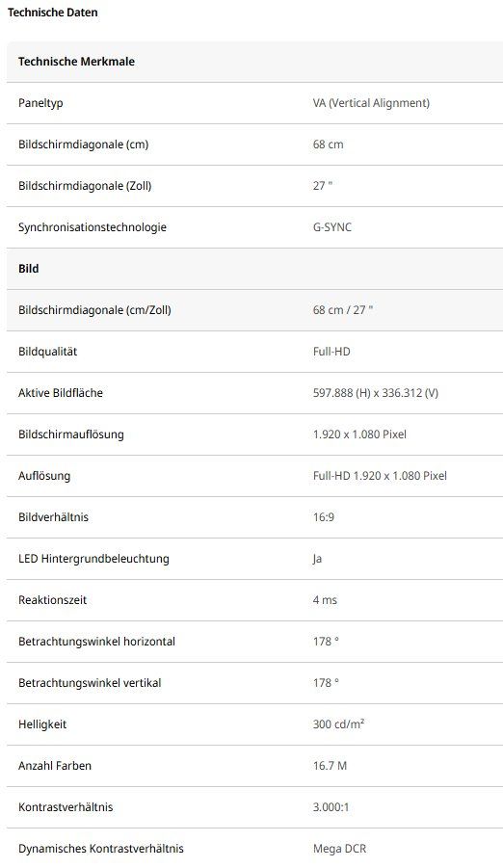The width and height of the screenshot is (503, 868).
Task: Select the Mega DCR value text
Action: point(339,849)
